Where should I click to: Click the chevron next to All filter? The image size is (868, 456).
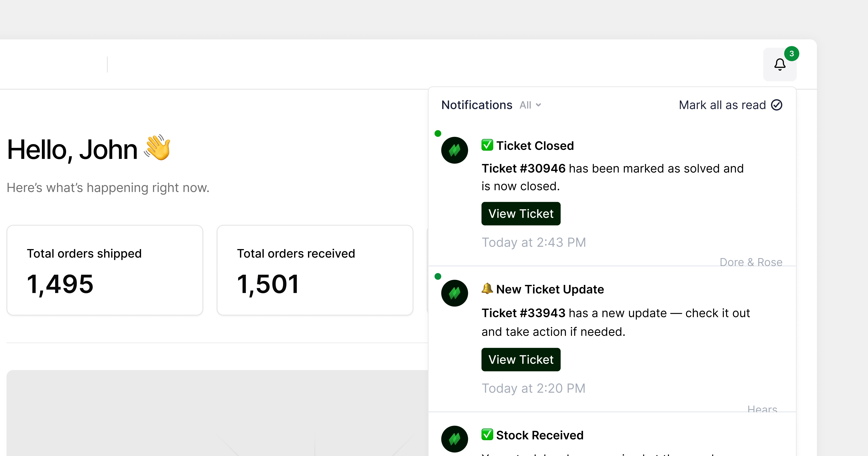538,105
